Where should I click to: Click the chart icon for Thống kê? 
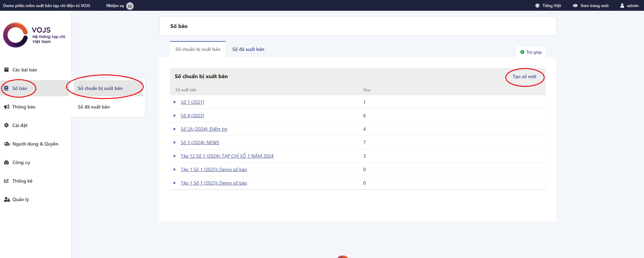[6, 181]
